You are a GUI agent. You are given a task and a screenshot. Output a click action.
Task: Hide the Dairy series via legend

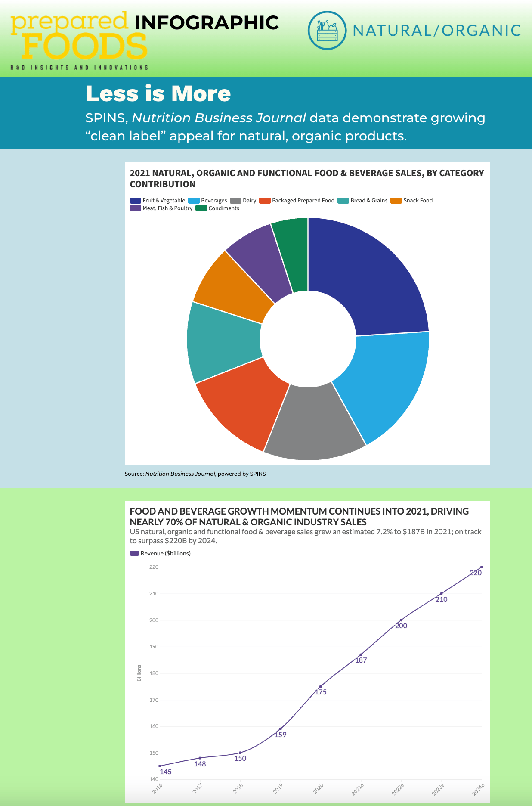pos(243,201)
